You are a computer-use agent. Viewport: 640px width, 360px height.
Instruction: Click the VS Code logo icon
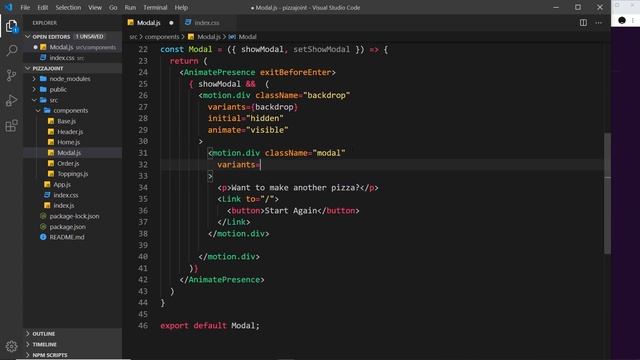point(9,7)
